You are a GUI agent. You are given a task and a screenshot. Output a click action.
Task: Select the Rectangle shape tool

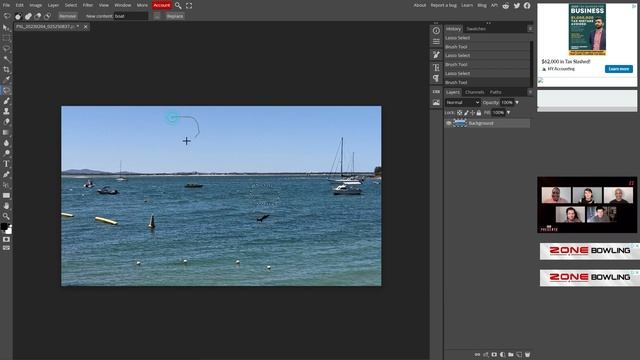tap(6, 196)
